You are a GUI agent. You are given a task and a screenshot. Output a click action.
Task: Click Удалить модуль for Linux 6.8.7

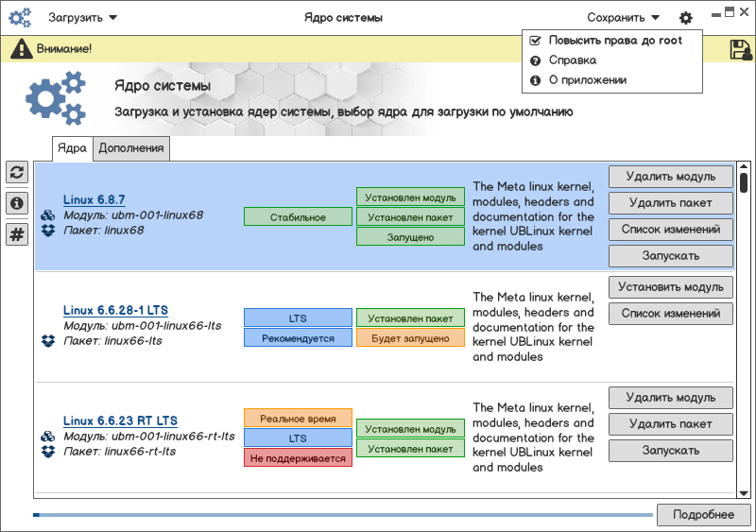(x=671, y=177)
